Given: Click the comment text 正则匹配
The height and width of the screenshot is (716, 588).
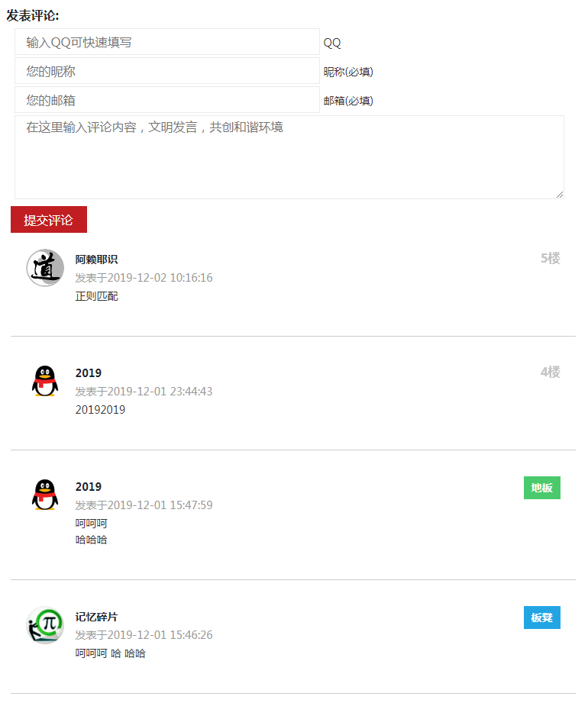Looking at the screenshot, I should [x=96, y=296].
